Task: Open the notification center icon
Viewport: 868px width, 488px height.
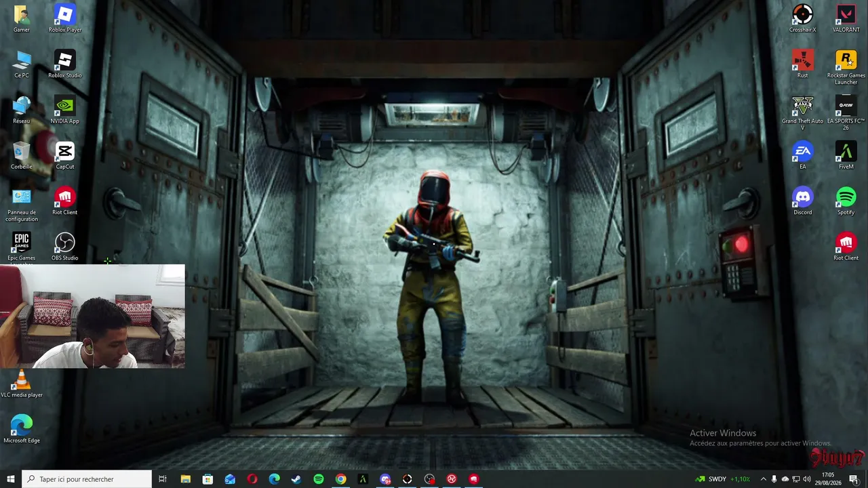Action: point(853,479)
